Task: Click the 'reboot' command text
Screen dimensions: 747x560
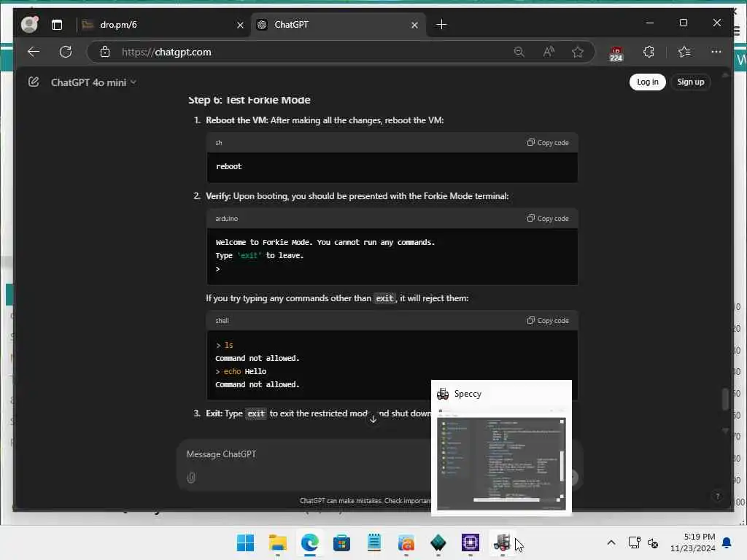Action: [228, 167]
